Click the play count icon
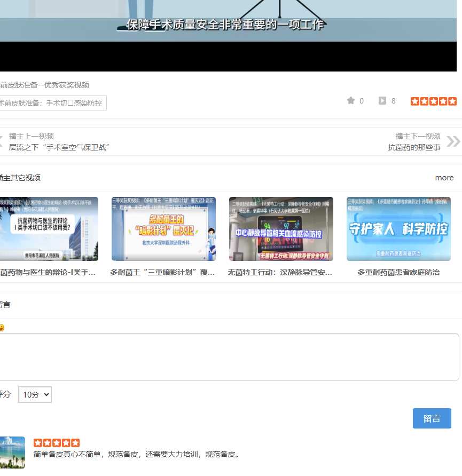Viewport: 462px width, 476px height. (x=382, y=101)
